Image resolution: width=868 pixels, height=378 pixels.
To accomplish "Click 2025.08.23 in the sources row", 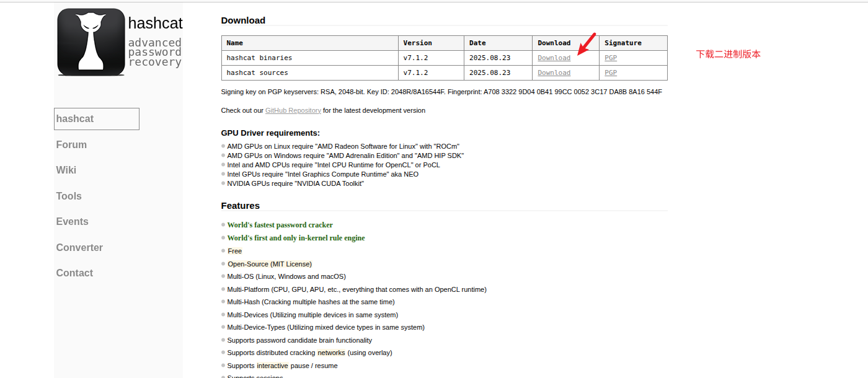I will [490, 73].
